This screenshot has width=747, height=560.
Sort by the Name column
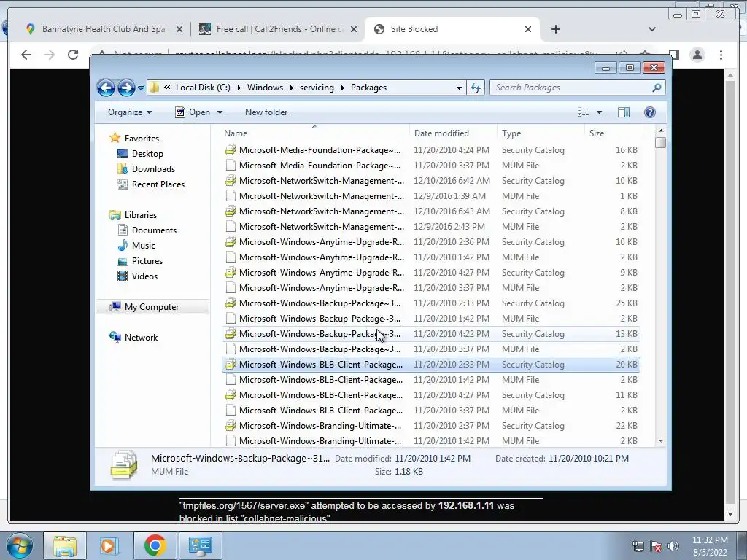(x=314, y=133)
